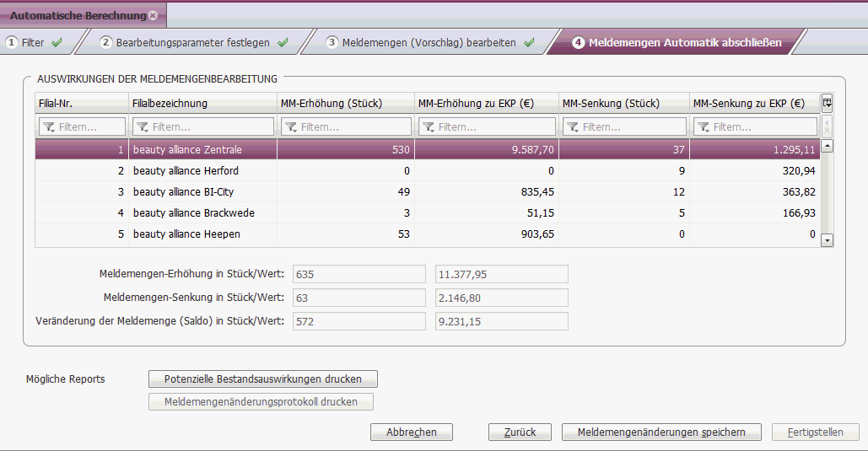Click the MM-Erhöhung (Stück) filter field
868x451 pixels.
(346, 126)
